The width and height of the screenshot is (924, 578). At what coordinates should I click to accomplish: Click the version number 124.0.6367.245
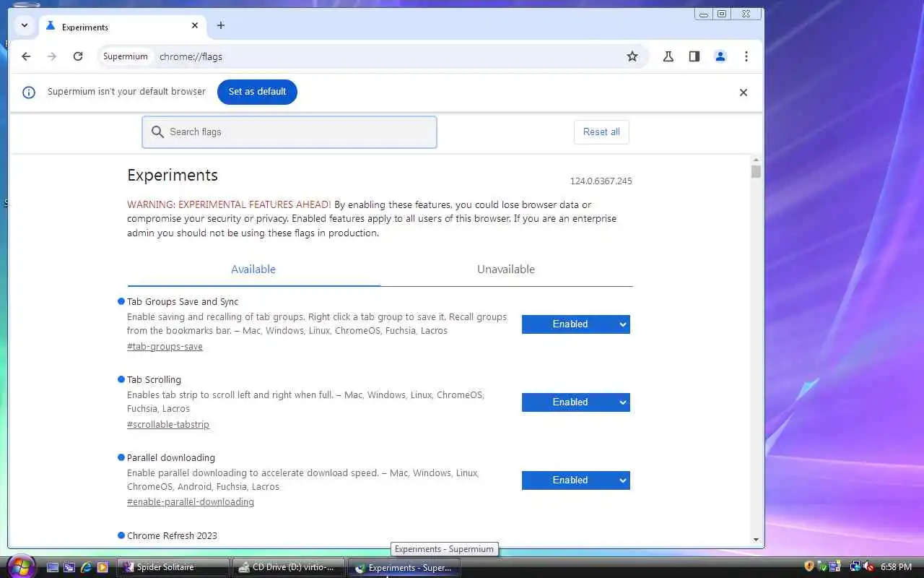tap(601, 181)
